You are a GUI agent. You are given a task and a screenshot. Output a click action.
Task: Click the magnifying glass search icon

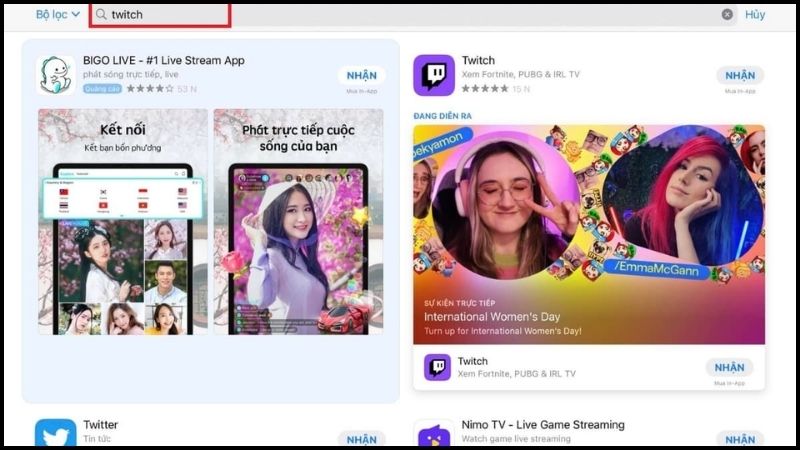coord(101,14)
